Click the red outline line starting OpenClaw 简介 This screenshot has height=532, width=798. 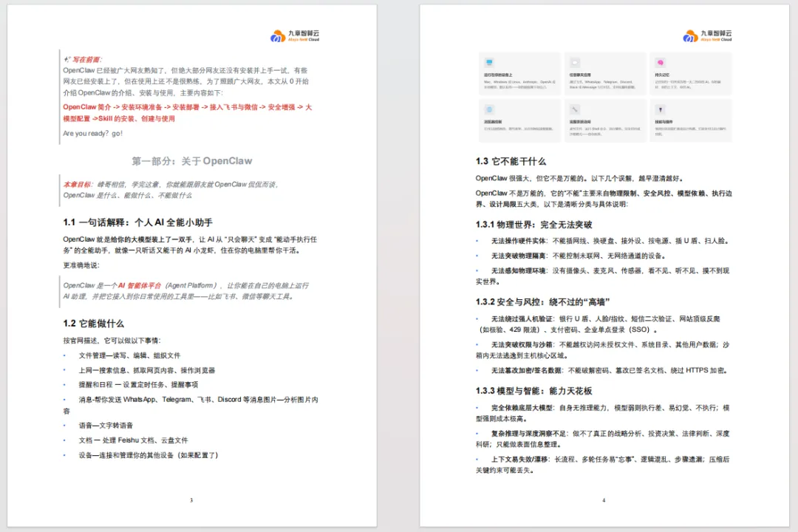point(187,112)
